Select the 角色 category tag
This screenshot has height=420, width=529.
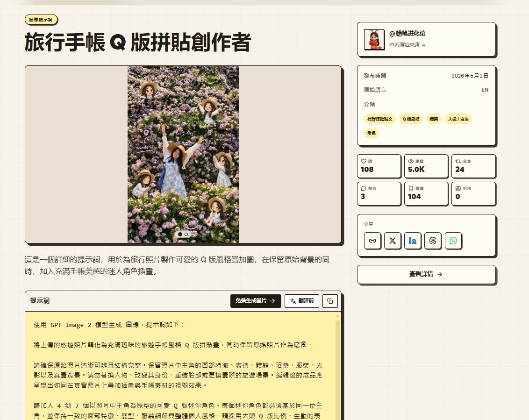pyautogui.click(x=372, y=133)
